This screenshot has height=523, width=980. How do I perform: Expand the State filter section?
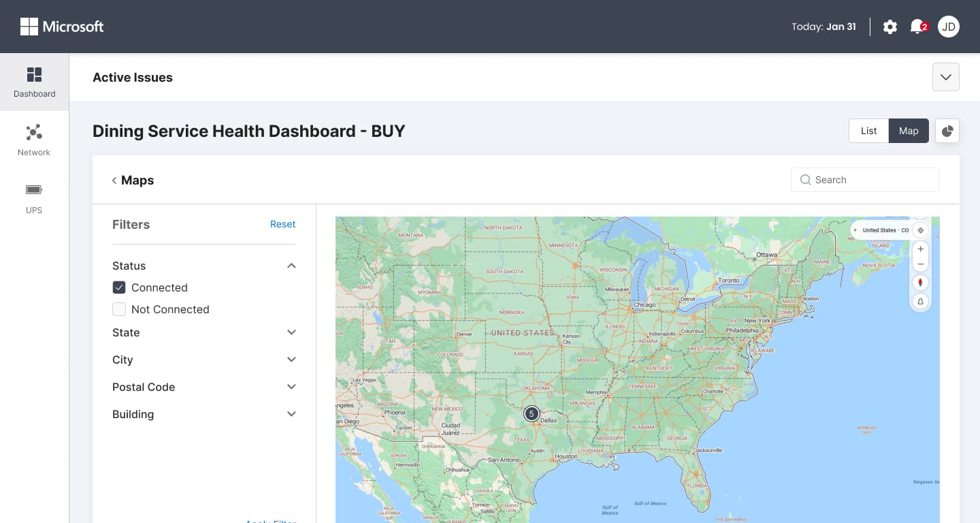click(x=291, y=332)
